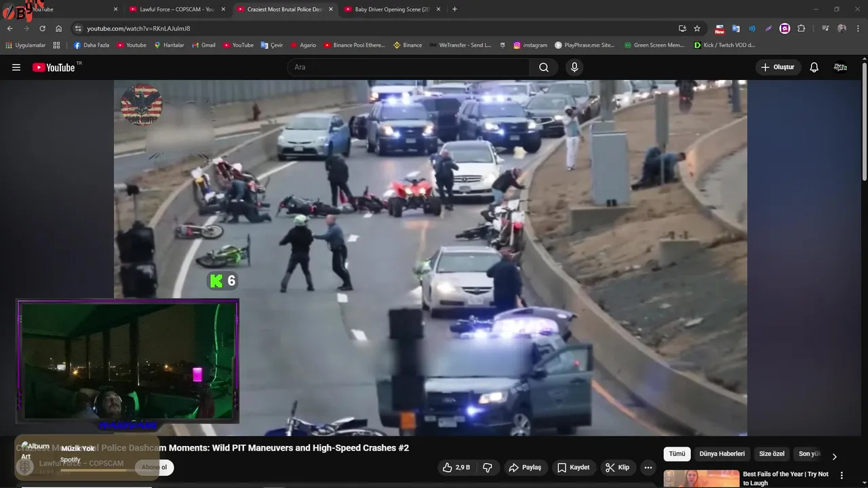Select the Dünya Haberleri filter chip
The height and width of the screenshot is (488, 868).
(722, 454)
